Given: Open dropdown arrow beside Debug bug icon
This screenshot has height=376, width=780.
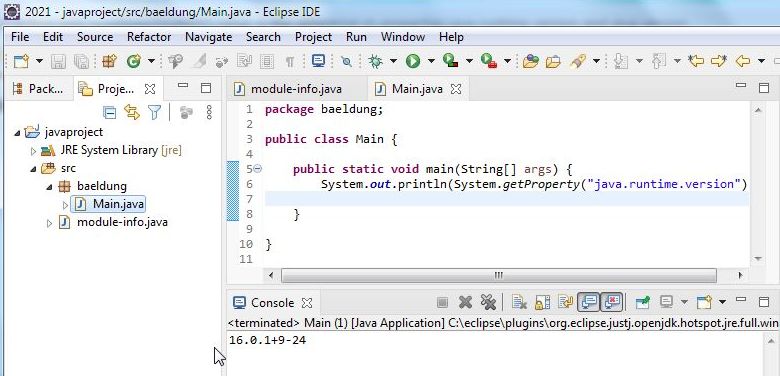Looking at the screenshot, I should tap(393, 62).
